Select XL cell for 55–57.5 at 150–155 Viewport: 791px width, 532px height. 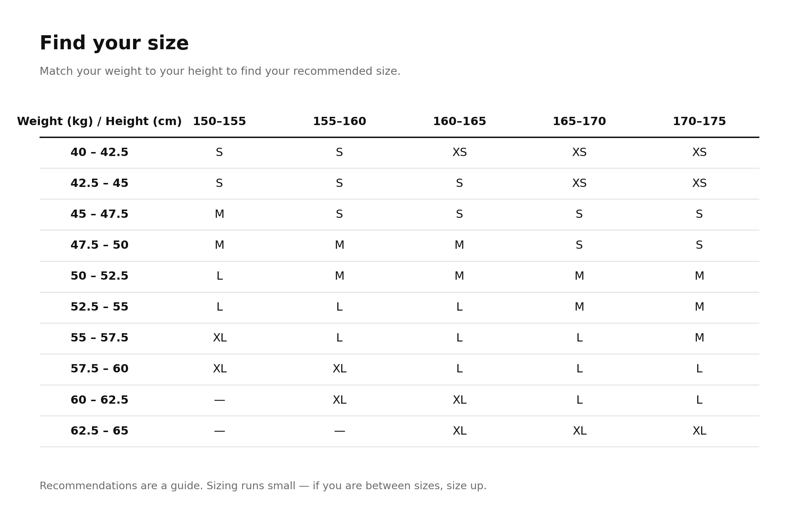click(x=220, y=338)
